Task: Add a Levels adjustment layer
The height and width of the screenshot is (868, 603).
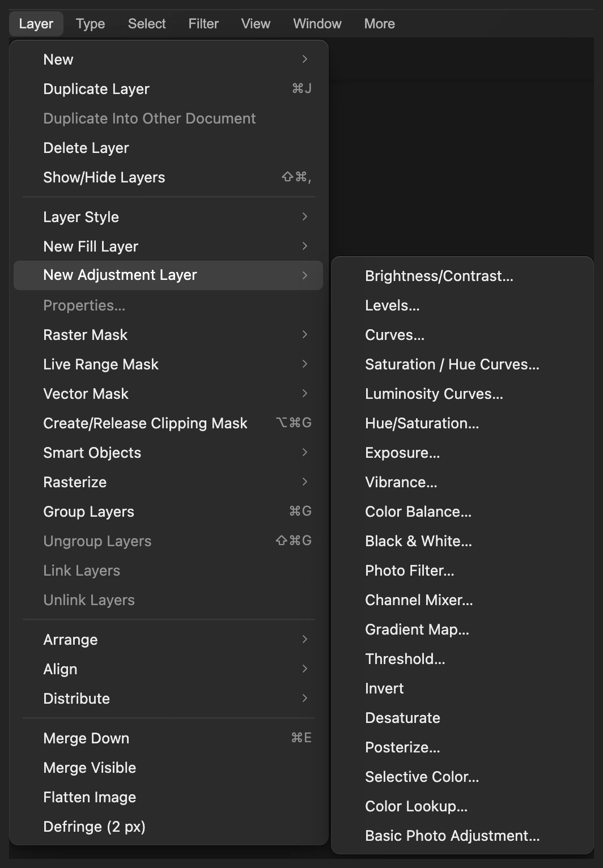Action: (462, 305)
